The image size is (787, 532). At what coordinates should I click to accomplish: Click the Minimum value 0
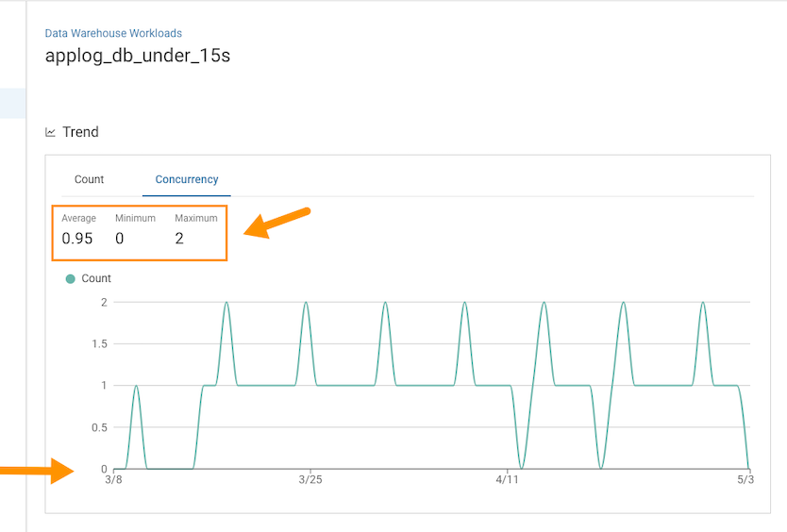[120, 239]
